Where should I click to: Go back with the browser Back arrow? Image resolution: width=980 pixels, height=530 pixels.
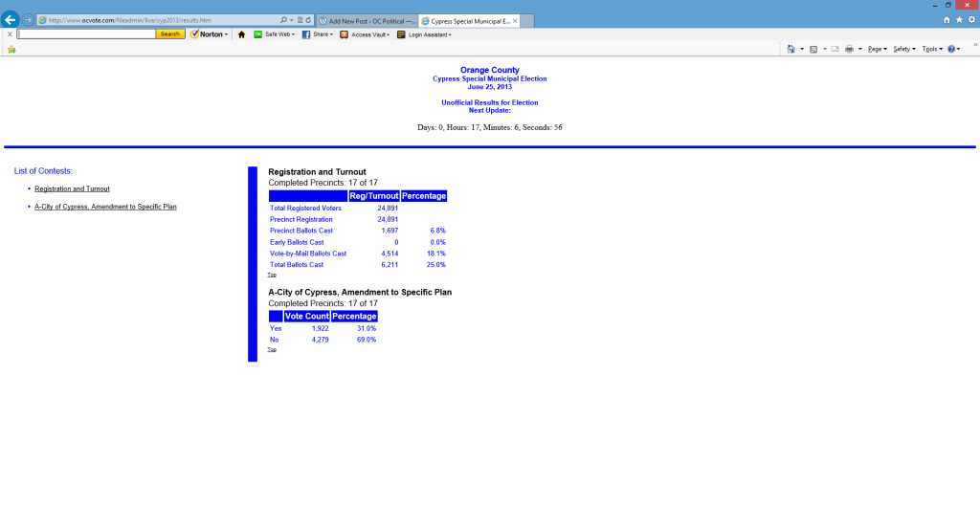point(10,19)
